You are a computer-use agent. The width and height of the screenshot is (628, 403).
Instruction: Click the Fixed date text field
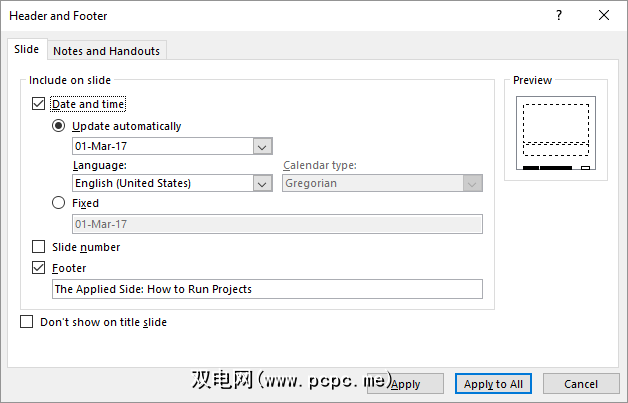pos(277,224)
